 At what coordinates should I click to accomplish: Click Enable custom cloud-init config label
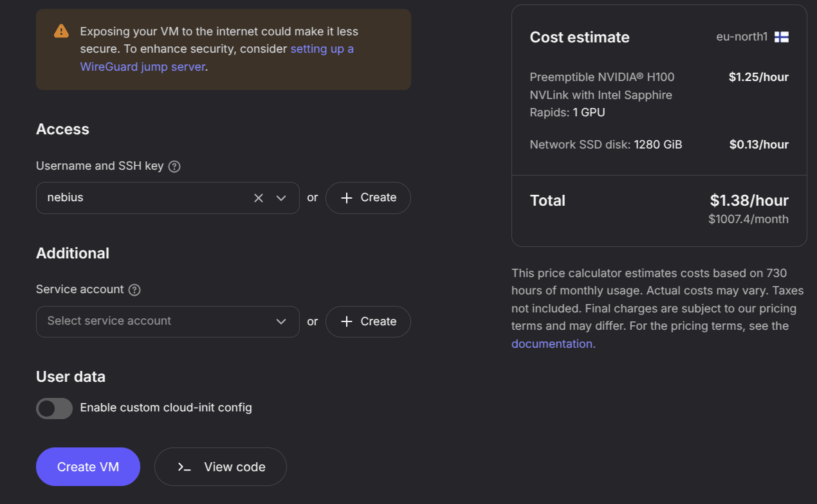click(x=166, y=408)
